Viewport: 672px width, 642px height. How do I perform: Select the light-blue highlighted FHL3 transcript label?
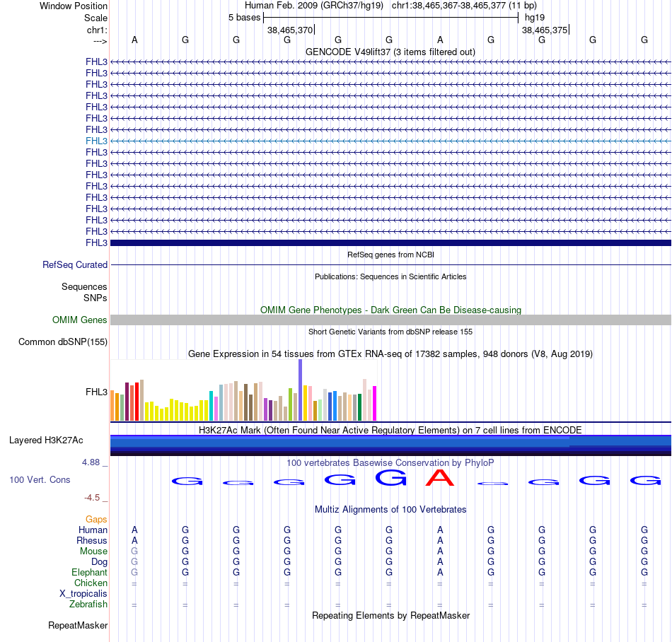[x=96, y=141]
